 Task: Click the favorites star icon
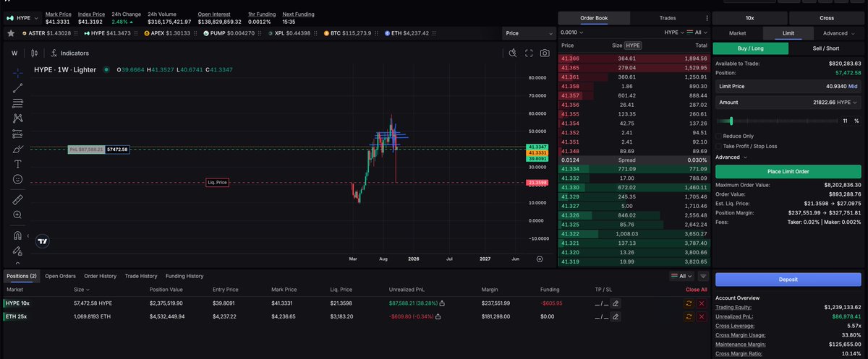11,33
